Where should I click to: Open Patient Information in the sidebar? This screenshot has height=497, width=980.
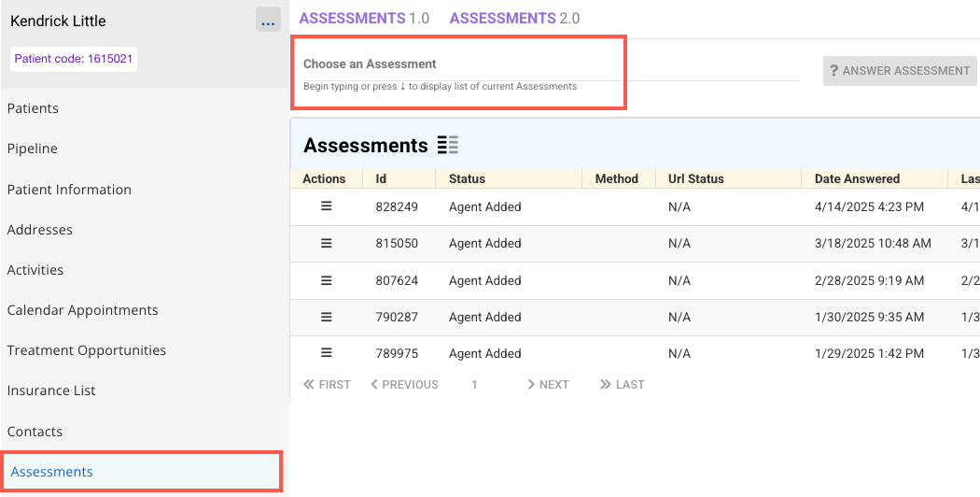tap(69, 190)
